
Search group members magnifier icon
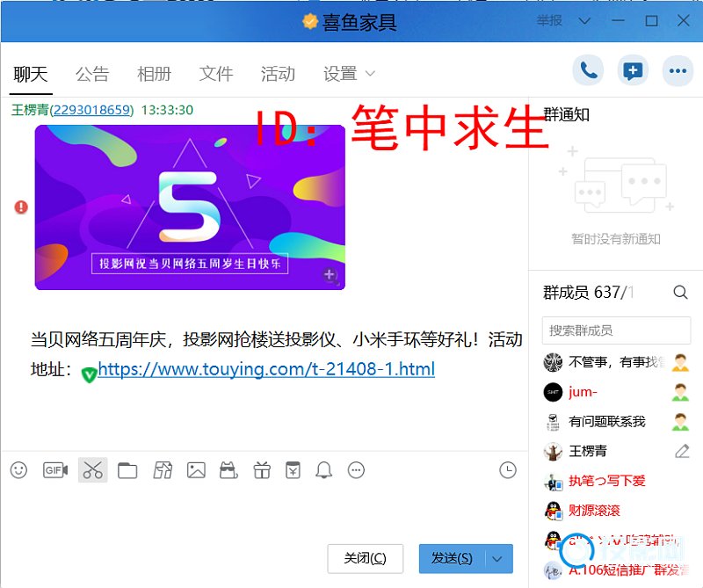tap(680, 293)
